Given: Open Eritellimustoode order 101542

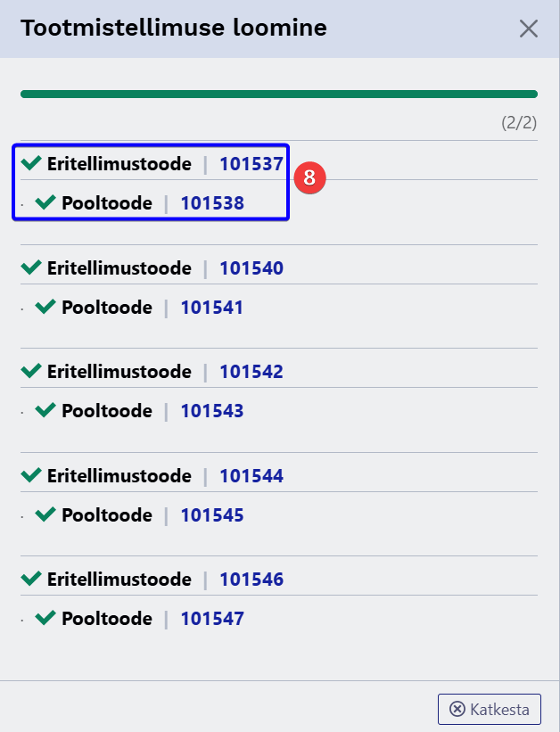Looking at the screenshot, I should click(251, 372).
